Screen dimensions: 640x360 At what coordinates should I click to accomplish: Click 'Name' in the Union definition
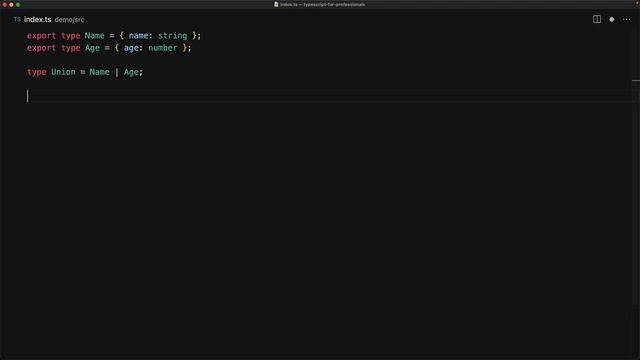pyautogui.click(x=100, y=72)
